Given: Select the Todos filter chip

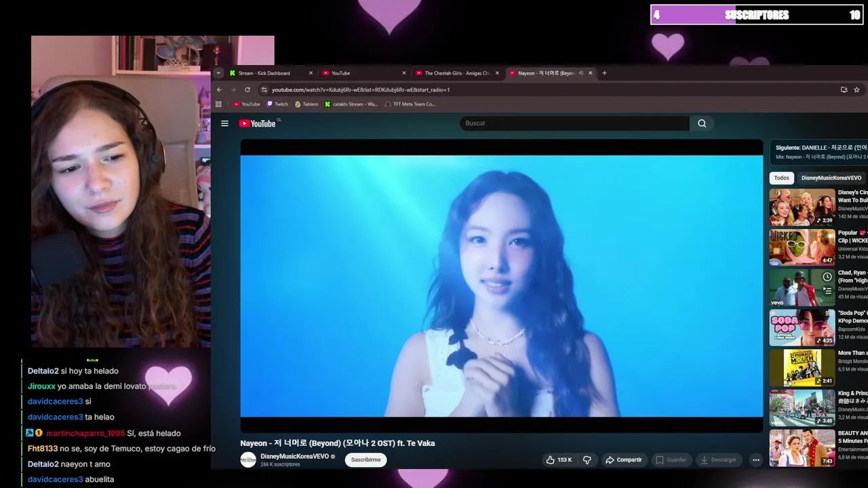Looking at the screenshot, I should click(x=782, y=178).
